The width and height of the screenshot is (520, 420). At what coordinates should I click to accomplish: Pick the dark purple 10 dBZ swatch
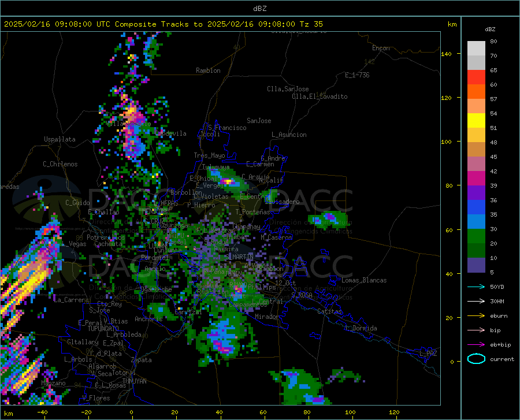point(476,265)
